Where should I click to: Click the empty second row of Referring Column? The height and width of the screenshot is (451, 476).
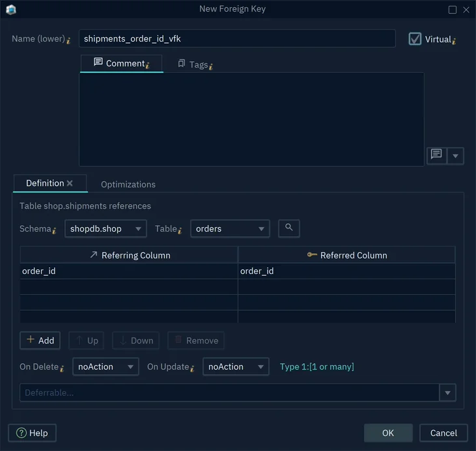pyautogui.click(x=129, y=287)
